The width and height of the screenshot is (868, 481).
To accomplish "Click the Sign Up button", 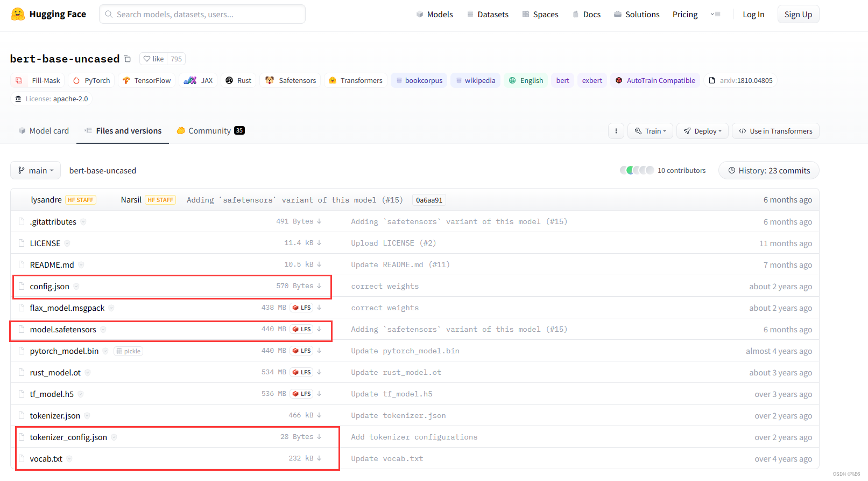I will [x=798, y=15].
